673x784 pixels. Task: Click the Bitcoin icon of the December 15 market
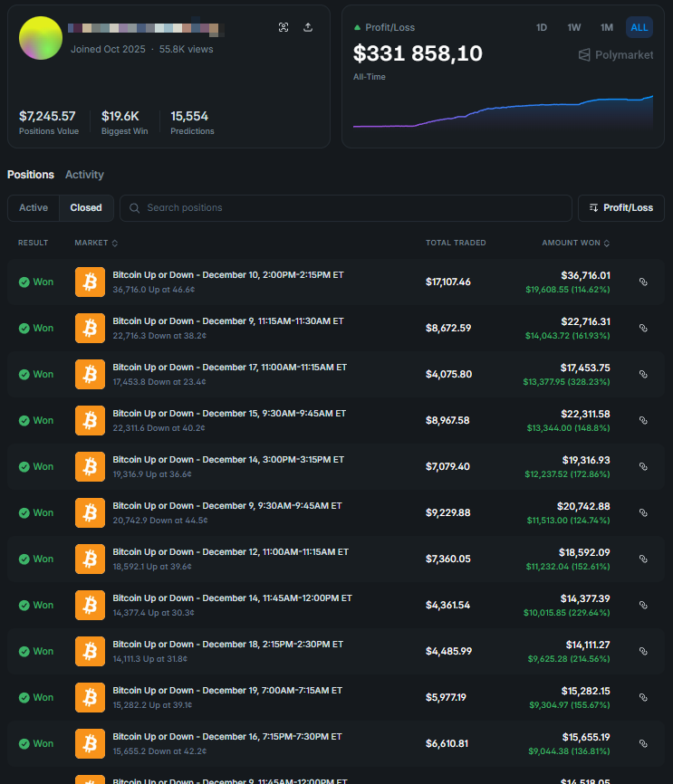(x=90, y=420)
